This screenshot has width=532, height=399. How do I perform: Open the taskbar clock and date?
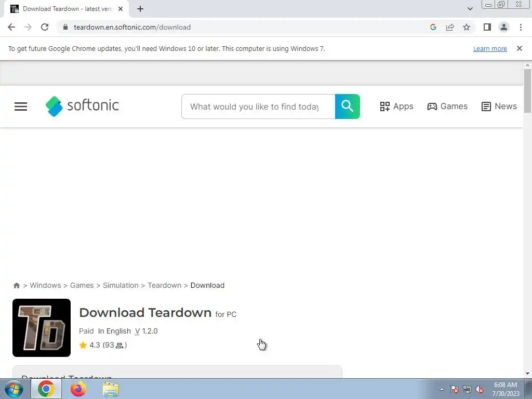point(506,389)
